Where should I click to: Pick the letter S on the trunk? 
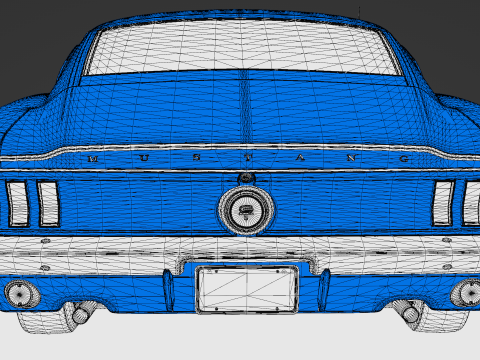[197, 157]
